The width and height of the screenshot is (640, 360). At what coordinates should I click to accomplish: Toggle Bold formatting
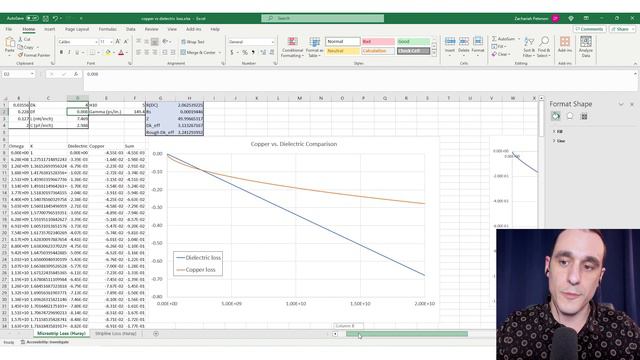tap(61, 52)
